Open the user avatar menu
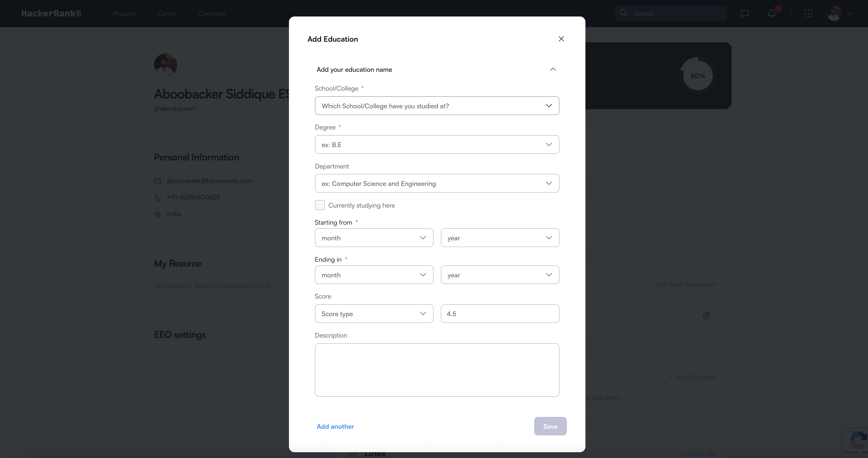 pyautogui.click(x=834, y=14)
